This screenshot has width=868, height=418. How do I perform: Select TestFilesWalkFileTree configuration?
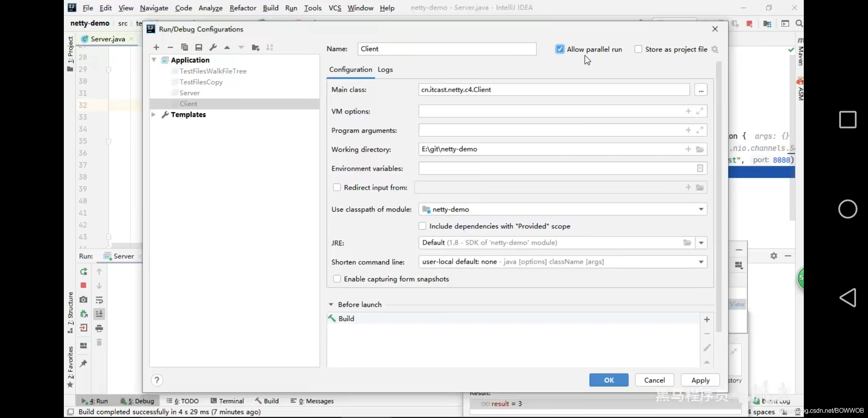coord(213,71)
